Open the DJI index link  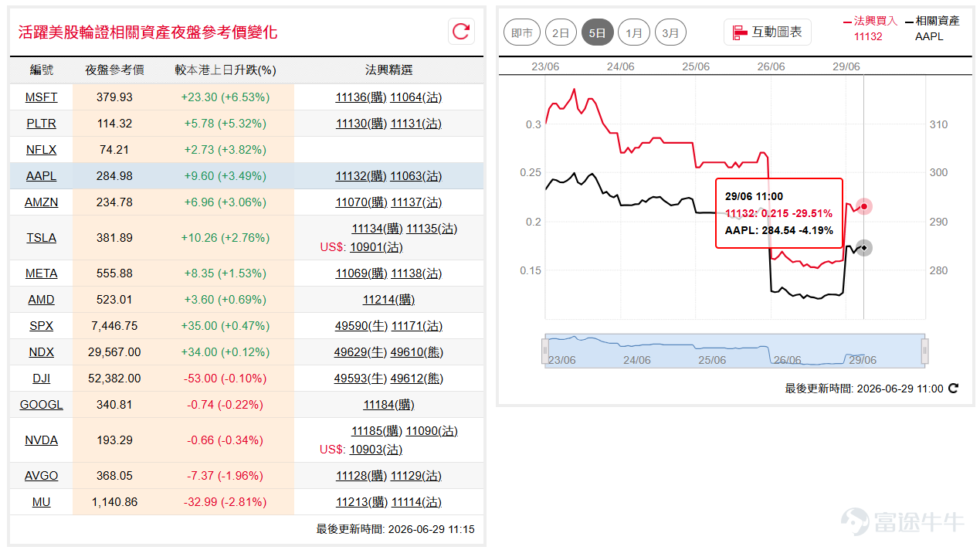coord(42,379)
